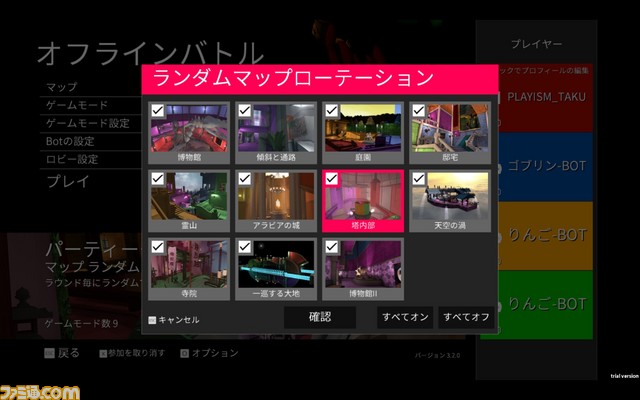
Task: Uncheck the 博物館 map checkbox
Action: coord(158,110)
